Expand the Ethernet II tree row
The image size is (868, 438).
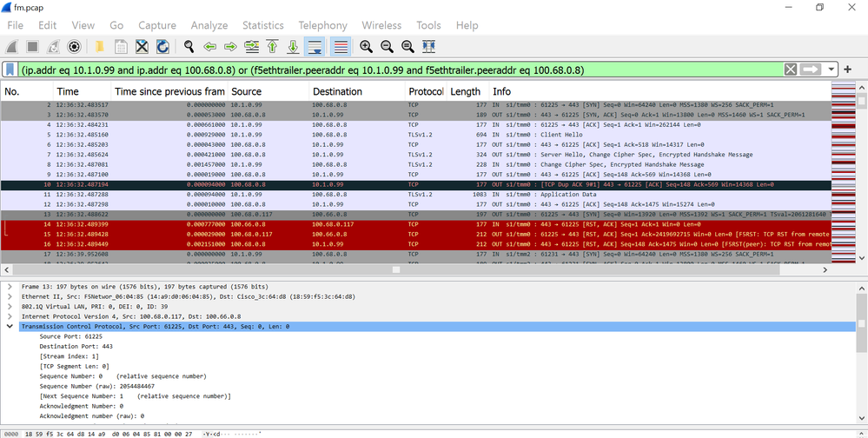10,295
